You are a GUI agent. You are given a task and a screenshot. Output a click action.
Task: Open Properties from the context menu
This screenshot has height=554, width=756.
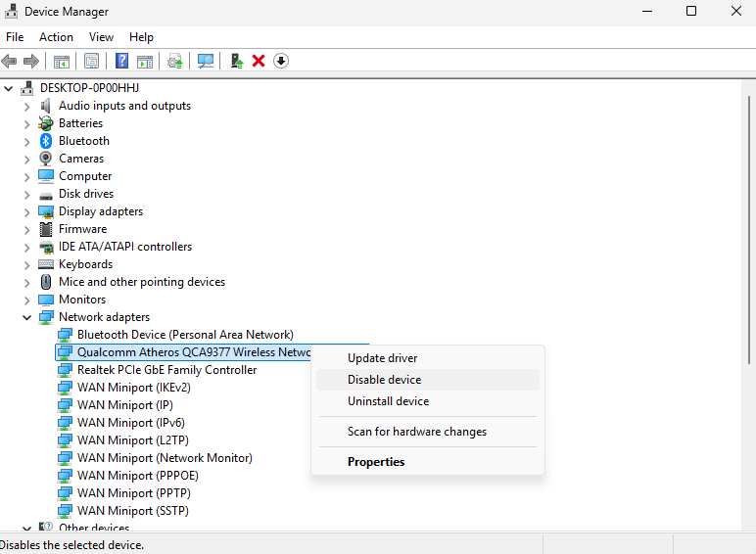376,462
